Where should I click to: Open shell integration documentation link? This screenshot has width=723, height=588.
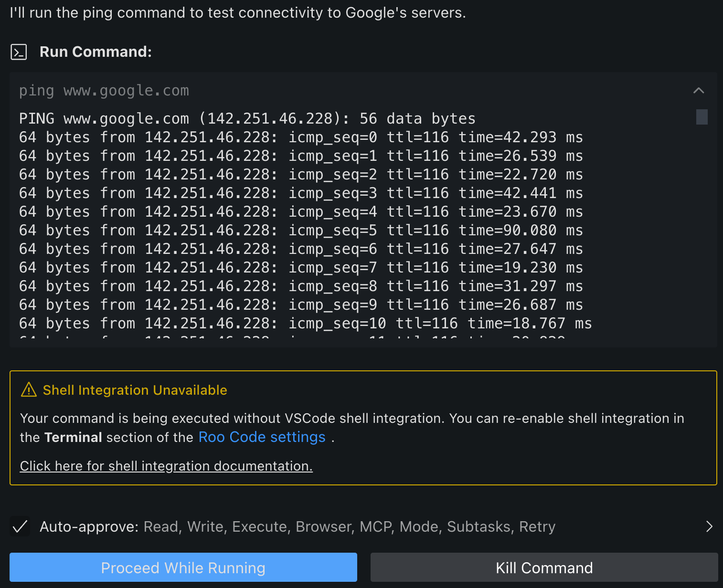(x=166, y=466)
